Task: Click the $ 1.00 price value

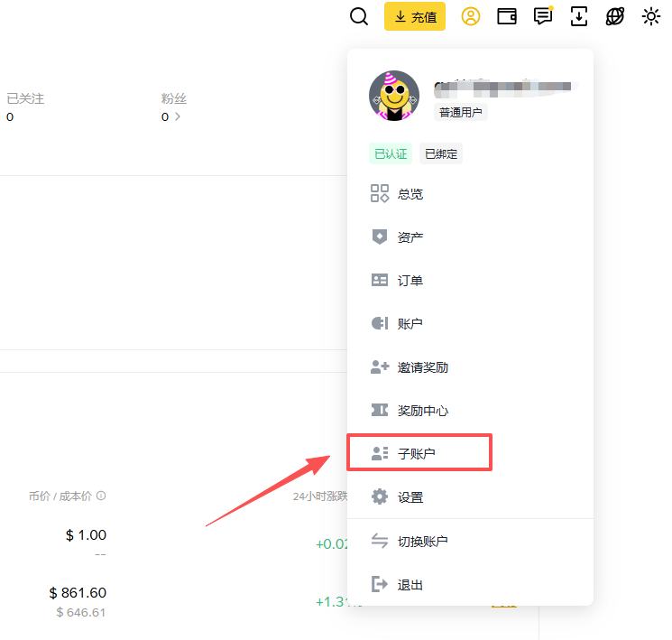Action: [x=86, y=535]
